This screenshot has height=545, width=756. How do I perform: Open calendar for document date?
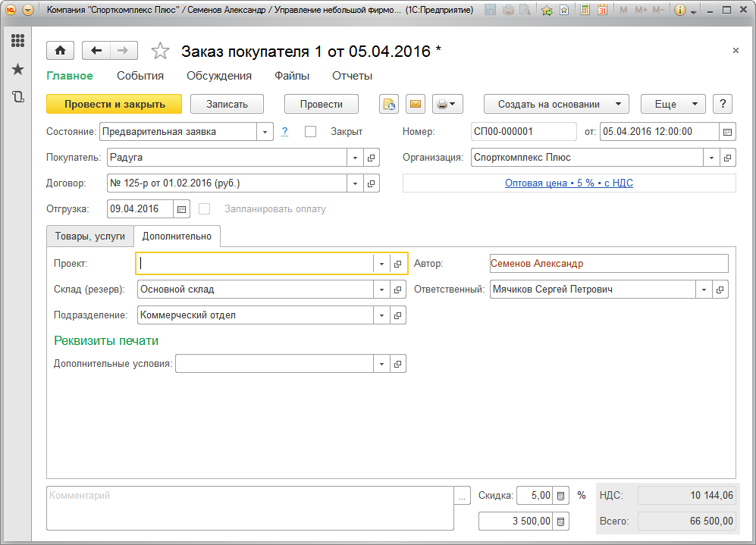click(727, 132)
